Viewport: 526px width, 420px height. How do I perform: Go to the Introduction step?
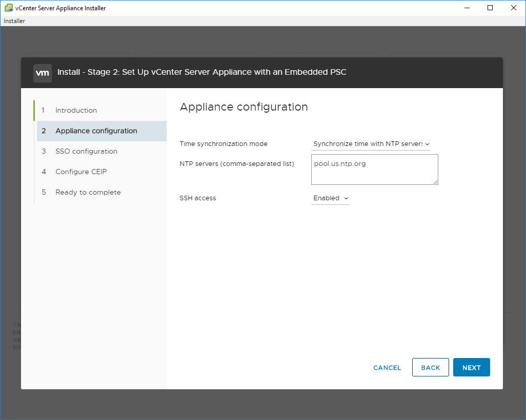pyautogui.click(x=76, y=110)
